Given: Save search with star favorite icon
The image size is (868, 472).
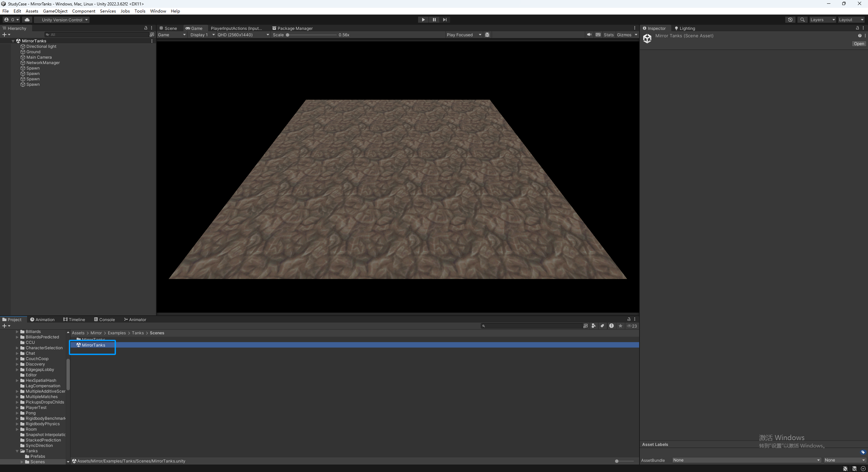Looking at the screenshot, I should point(620,326).
